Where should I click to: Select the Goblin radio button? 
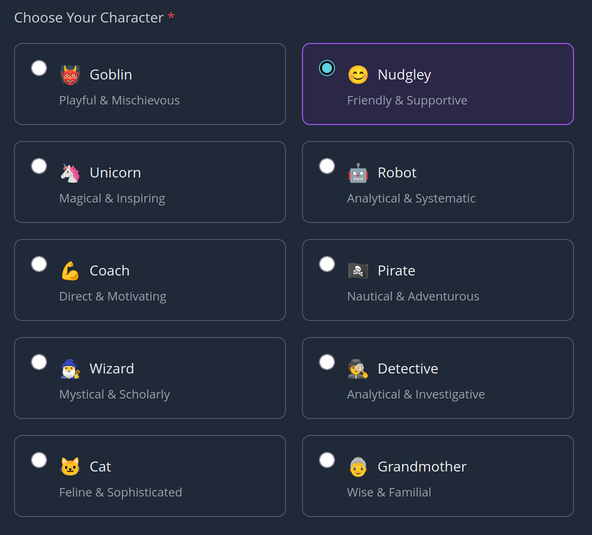click(39, 68)
